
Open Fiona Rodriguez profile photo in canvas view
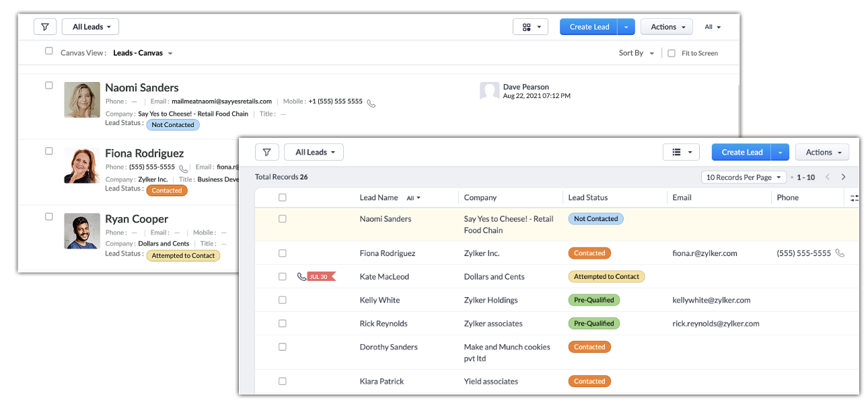tap(82, 165)
